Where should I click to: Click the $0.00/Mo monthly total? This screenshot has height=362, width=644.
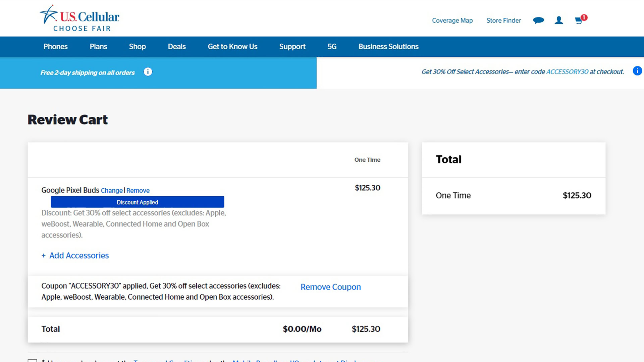pyautogui.click(x=302, y=329)
